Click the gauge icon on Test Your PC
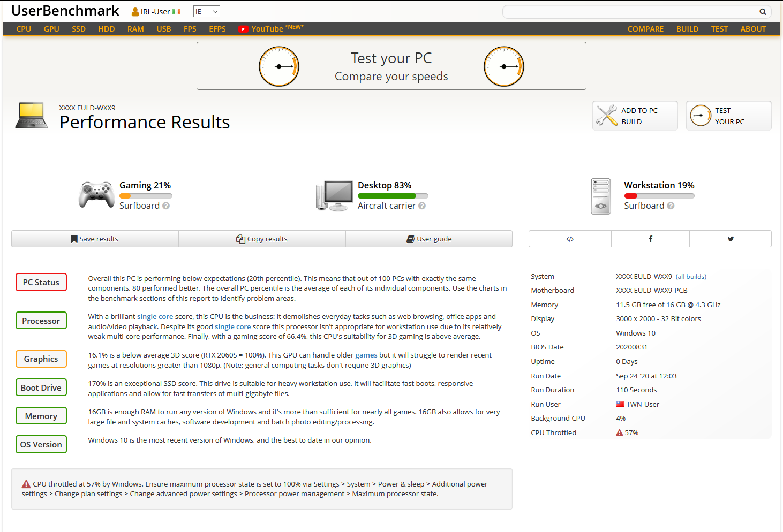This screenshot has width=783, height=532. coord(701,116)
